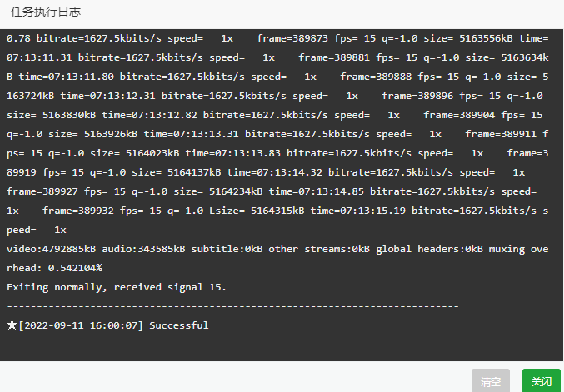Viewport: 564px width, 392px height.
Task: Click the 'frame=389873' text in the first line
Action: (x=292, y=38)
